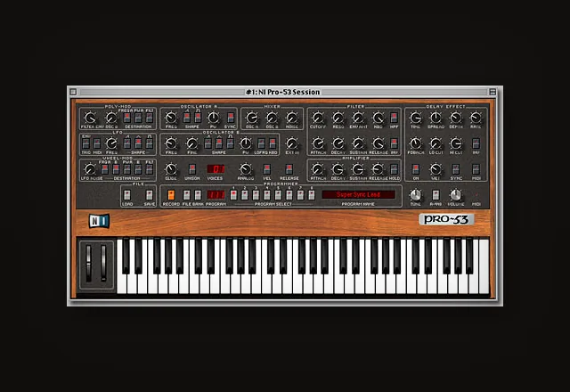Image resolution: width=570 pixels, height=392 pixels.
Task: Click Amplifier Sustain knob
Action: (358, 169)
